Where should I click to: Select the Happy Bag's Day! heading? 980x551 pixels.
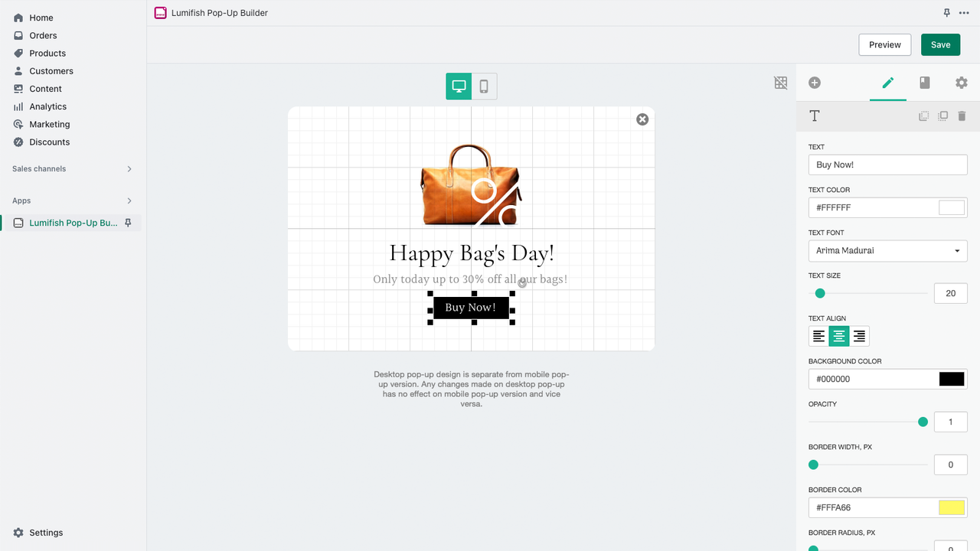pos(472,253)
